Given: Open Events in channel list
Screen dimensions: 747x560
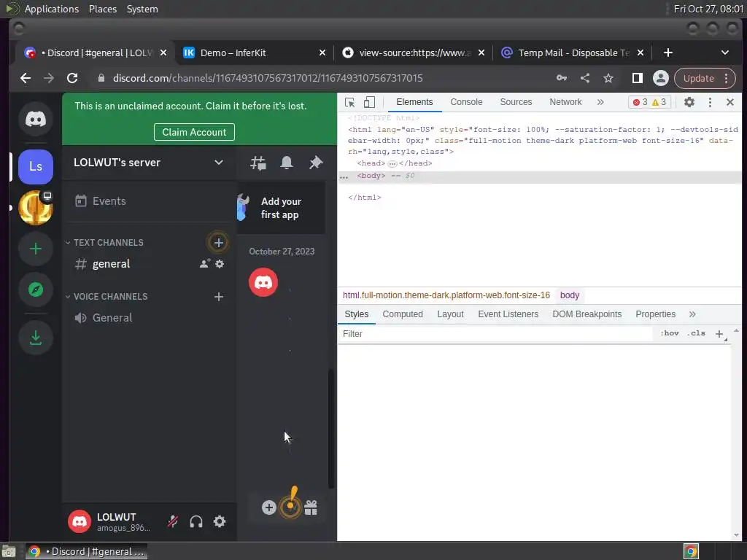Looking at the screenshot, I should [x=149, y=201].
